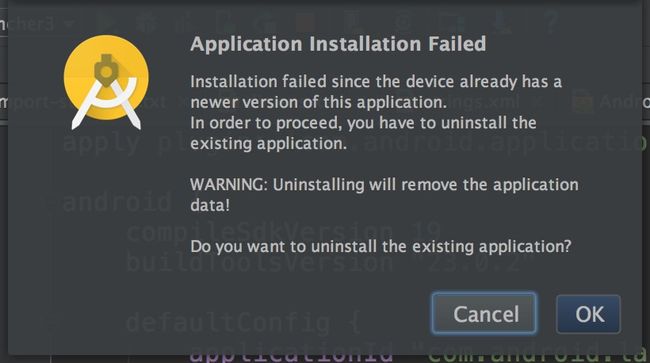The image size is (650, 363).
Task: Click the applicationId line in the editor
Action: (x=417, y=353)
